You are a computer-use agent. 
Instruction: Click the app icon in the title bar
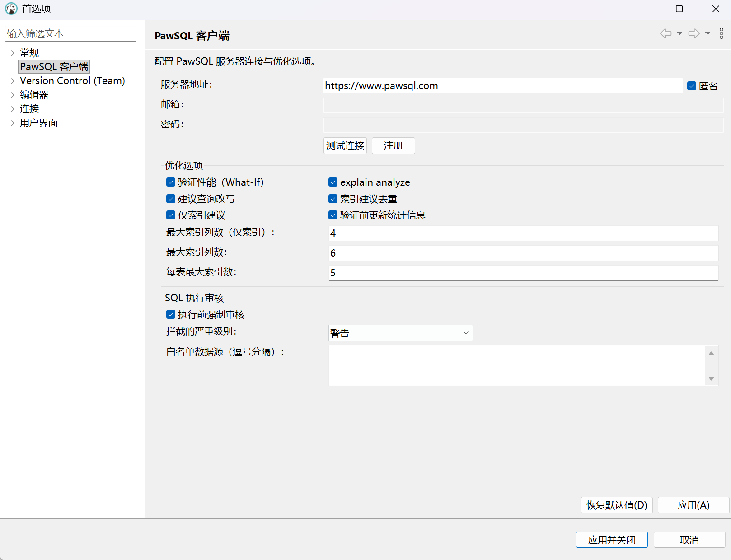[11, 9]
